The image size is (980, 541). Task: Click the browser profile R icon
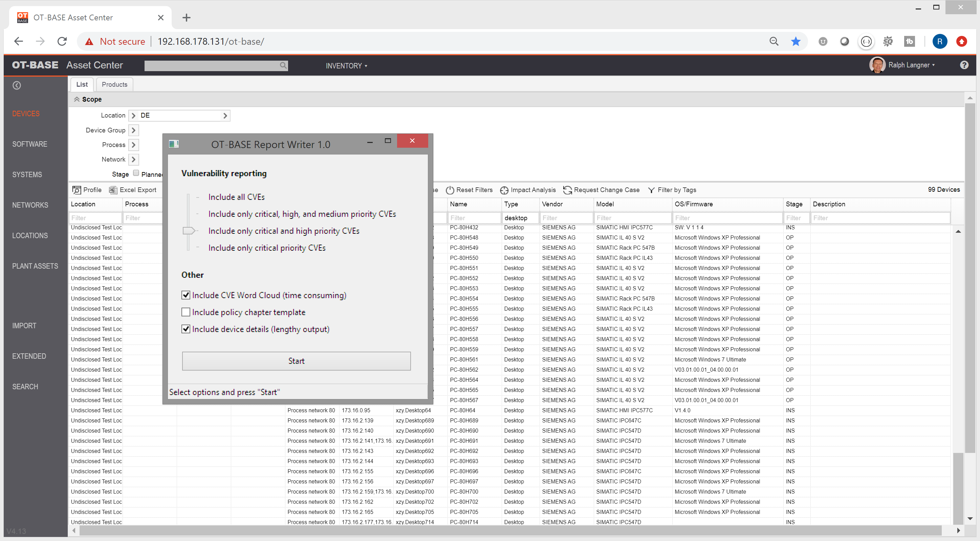pyautogui.click(x=939, y=41)
